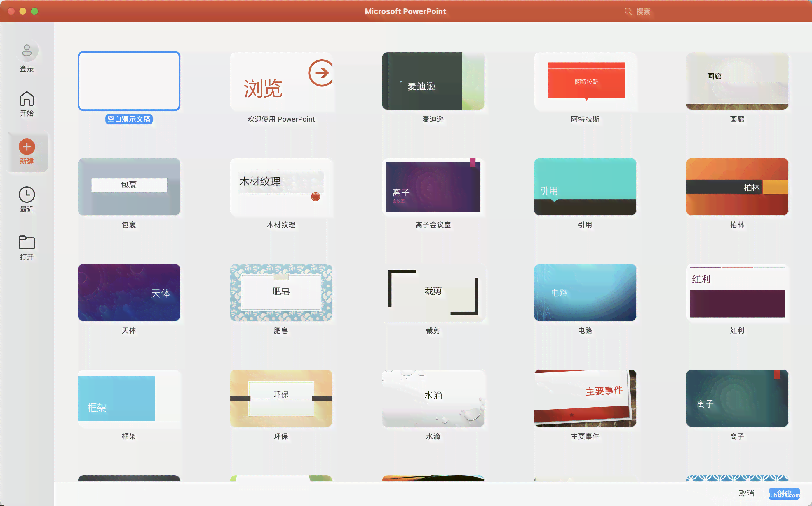The image size is (812, 506).
Task: Click the 包裹 caption below thumbnail
Action: coord(129,225)
